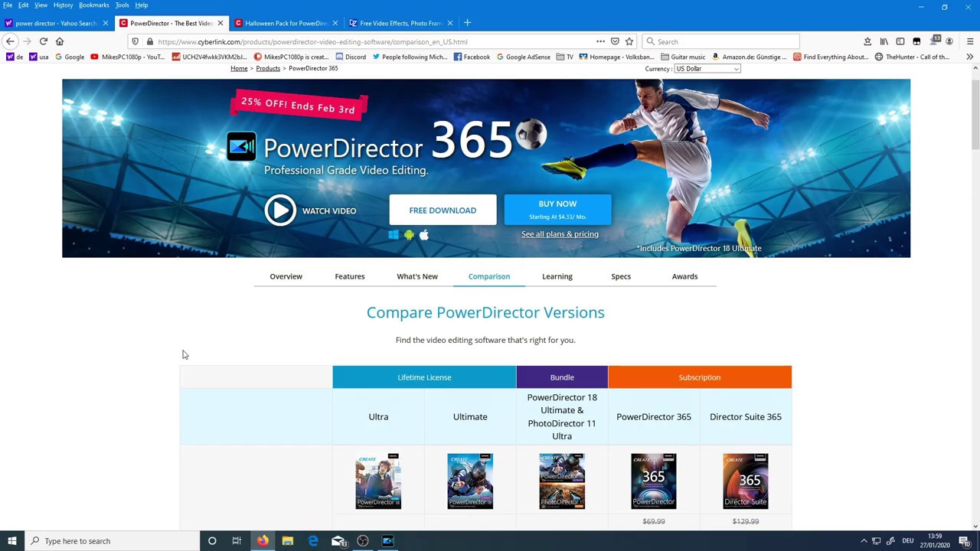Screen dimensions: 980x551
Task: Toggle the sidebar view icon
Action: tap(900, 41)
